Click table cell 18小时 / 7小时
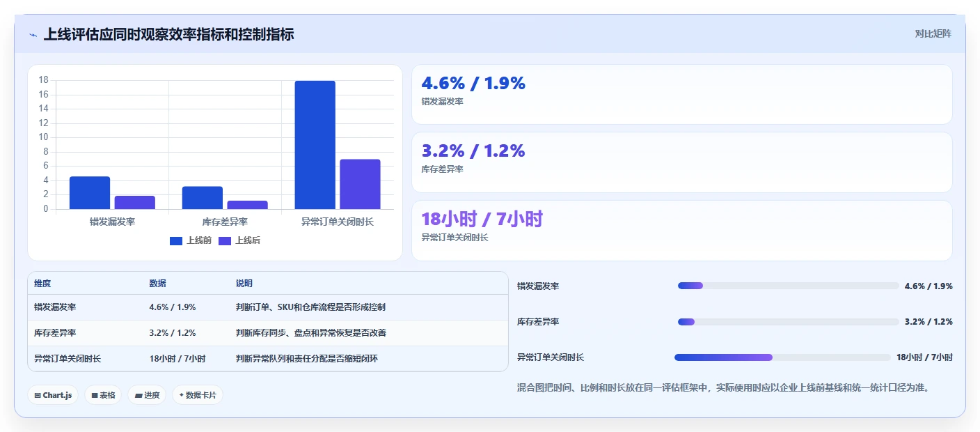 [177, 359]
